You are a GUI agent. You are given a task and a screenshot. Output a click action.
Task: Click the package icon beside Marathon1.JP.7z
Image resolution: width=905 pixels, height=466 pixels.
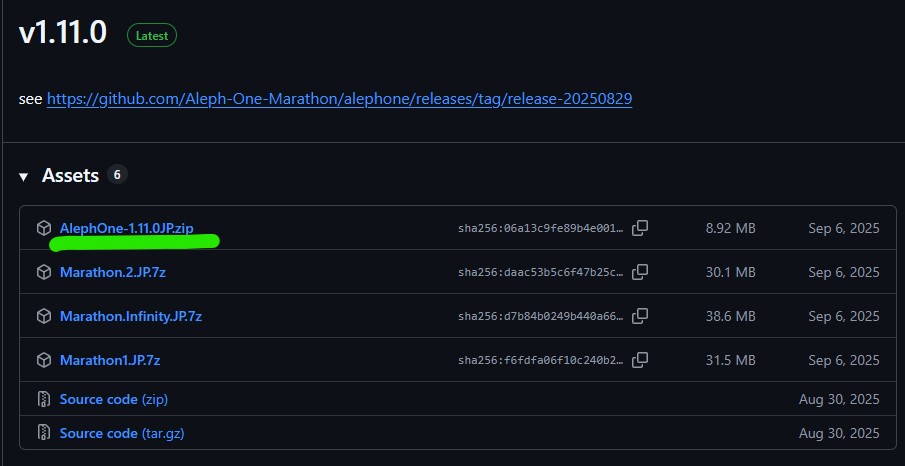click(x=44, y=360)
